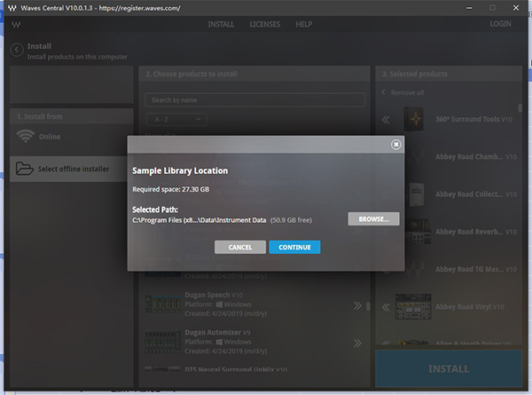Select Online install source
Viewport: 532px width, 395px height.
tap(71, 137)
